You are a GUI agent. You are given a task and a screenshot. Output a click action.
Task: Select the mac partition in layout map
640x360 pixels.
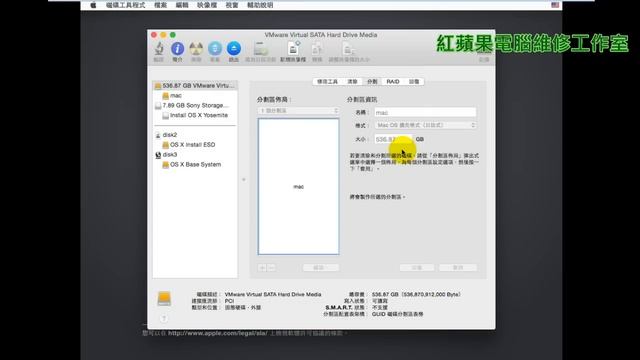pyautogui.click(x=298, y=187)
